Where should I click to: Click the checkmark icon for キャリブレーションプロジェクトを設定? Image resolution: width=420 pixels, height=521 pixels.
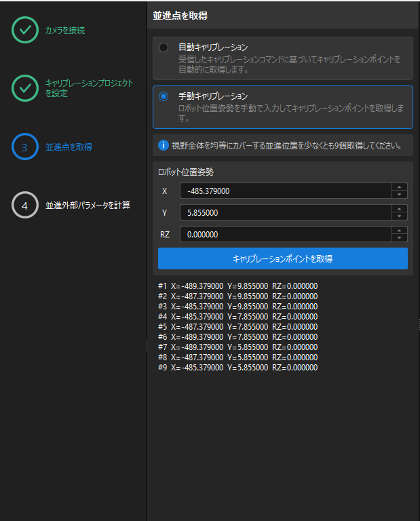pos(25,88)
